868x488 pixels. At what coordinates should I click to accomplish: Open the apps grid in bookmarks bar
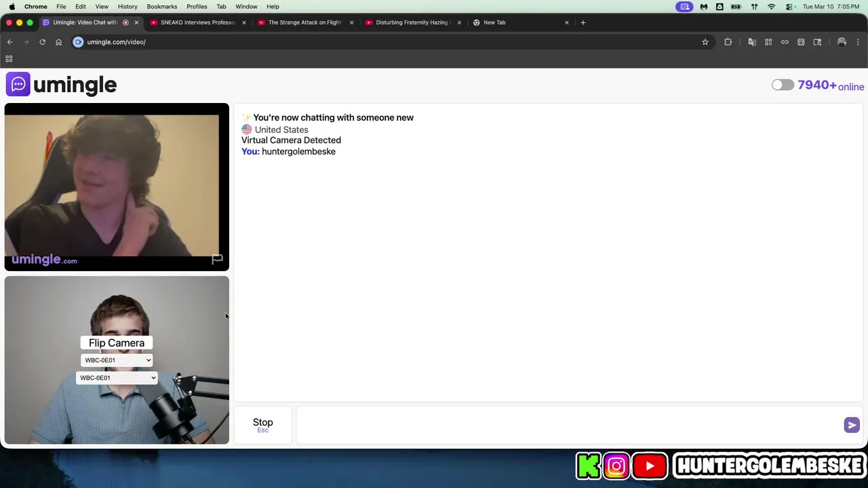(x=9, y=59)
